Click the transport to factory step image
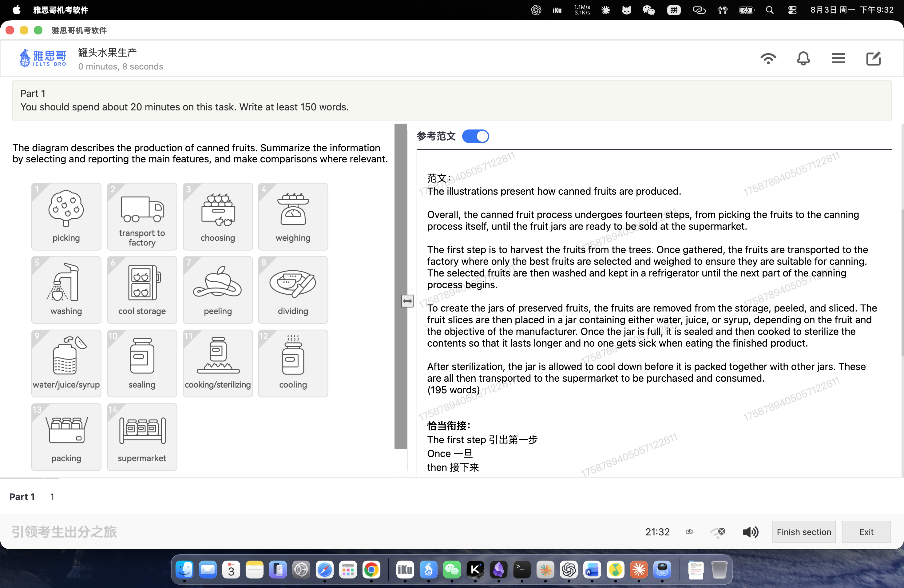The image size is (904, 588). pos(142,217)
